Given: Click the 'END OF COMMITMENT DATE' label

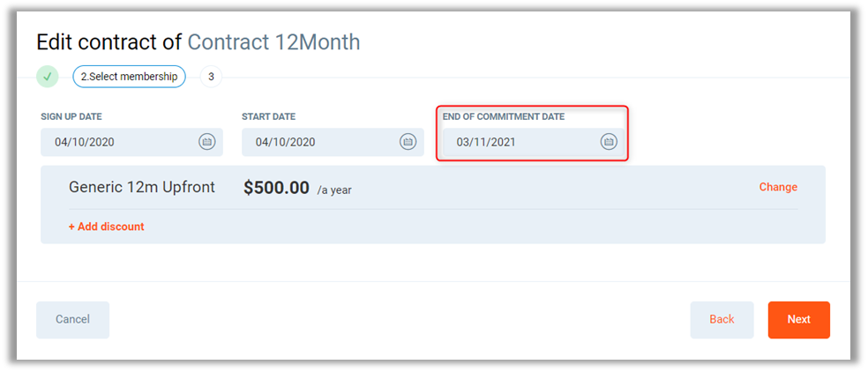Looking at the screenshot, I should (x=503, y=116).
